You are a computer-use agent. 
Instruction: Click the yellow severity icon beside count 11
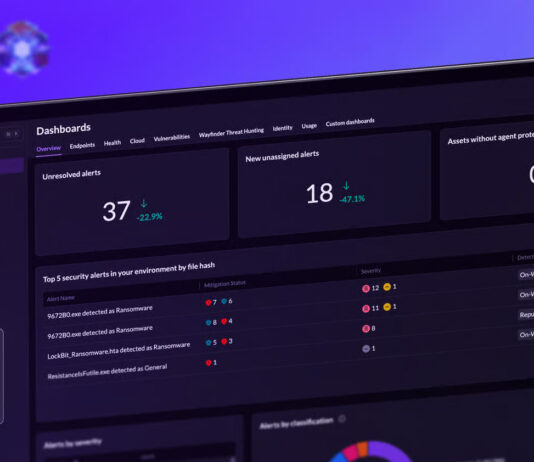pyautogui.click(x=387, y=307)
